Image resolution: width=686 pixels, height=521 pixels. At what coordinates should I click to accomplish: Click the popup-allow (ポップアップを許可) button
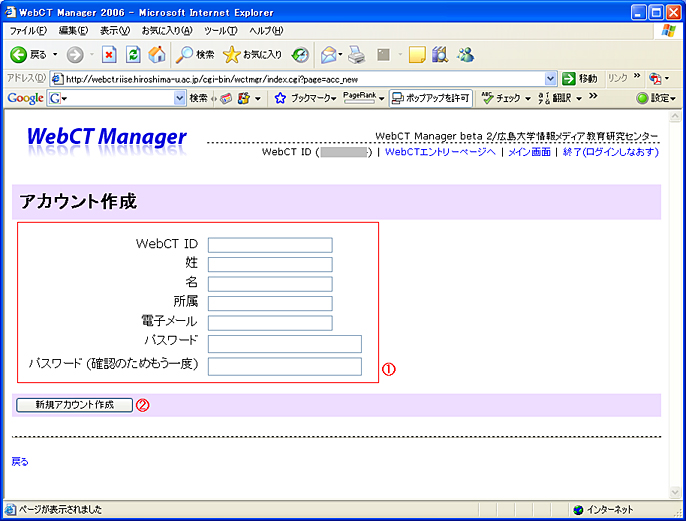coord(430,98)
